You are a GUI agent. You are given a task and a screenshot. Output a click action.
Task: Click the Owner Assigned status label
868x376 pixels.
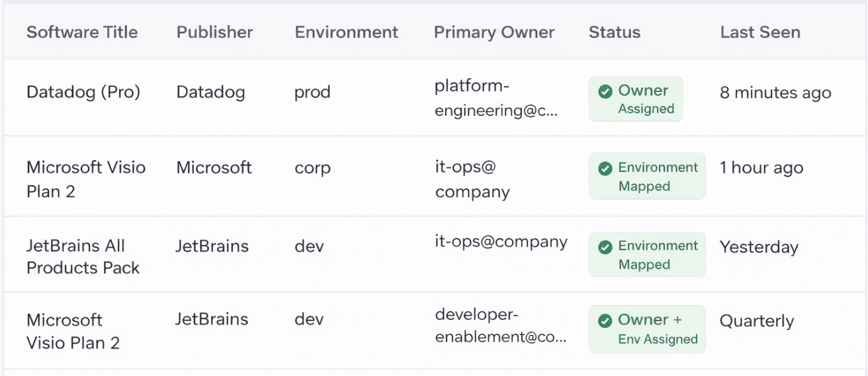tap(646, 99)
